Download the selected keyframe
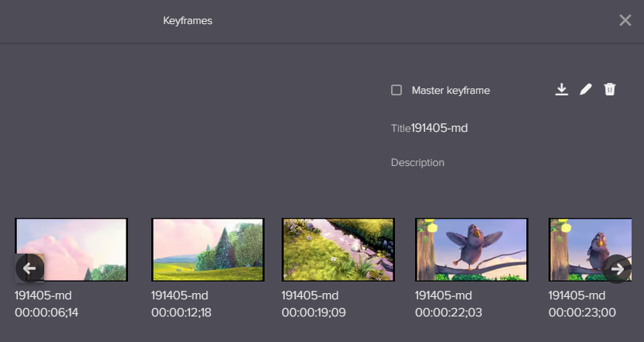 [x=562, y=89]
